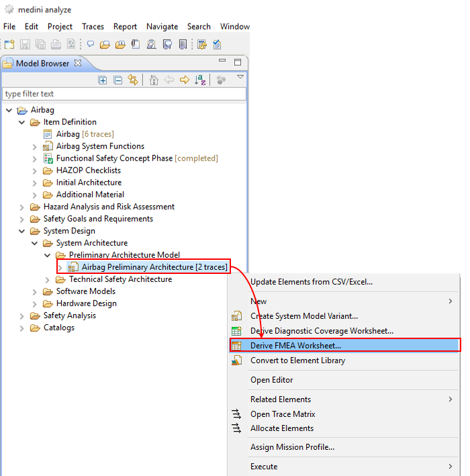Open the File menu
Screen dimensions: 470x476
click(x=9, y=27)
